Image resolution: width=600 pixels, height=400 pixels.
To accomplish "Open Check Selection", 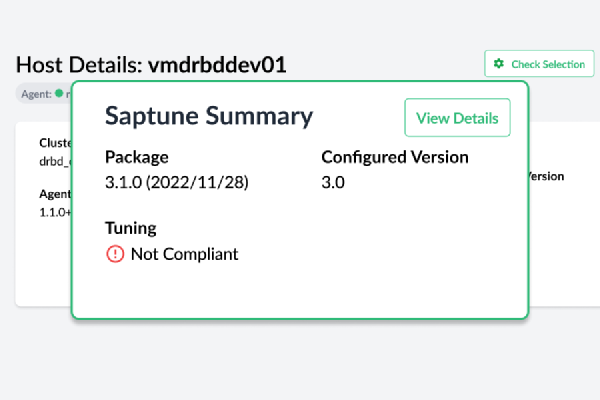I will tap(539, 64).
